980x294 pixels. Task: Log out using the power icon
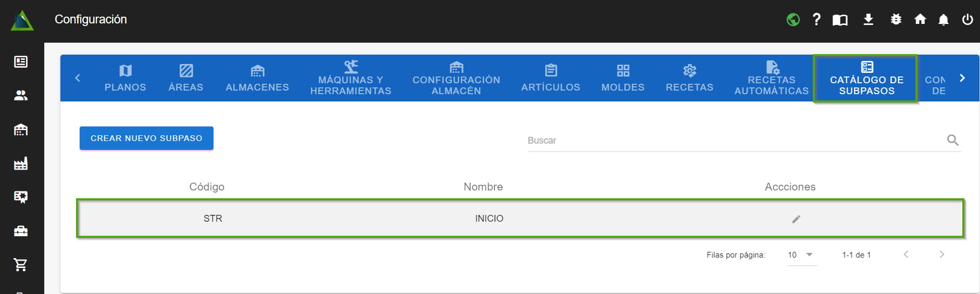click(x=968, y=20)
